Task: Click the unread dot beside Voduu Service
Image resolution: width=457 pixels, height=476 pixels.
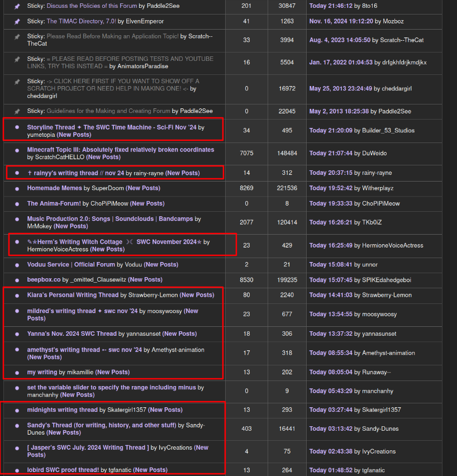Action: tap(17, 265)
